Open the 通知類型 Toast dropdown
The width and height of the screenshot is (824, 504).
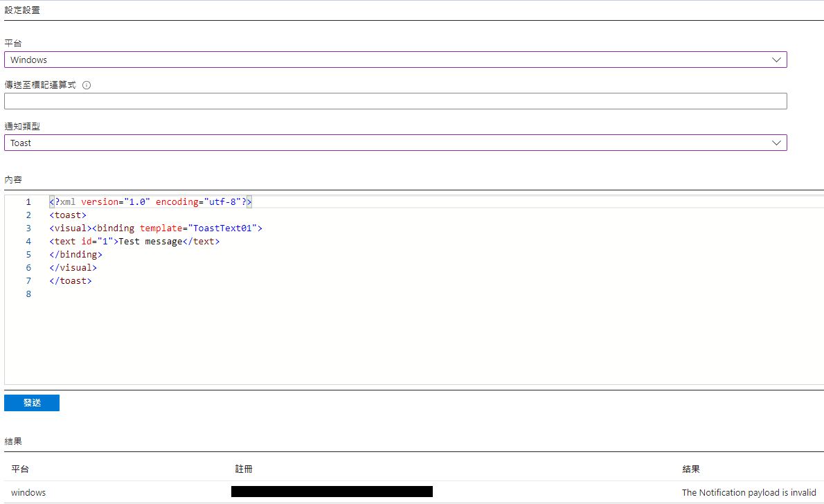[395, 143]
